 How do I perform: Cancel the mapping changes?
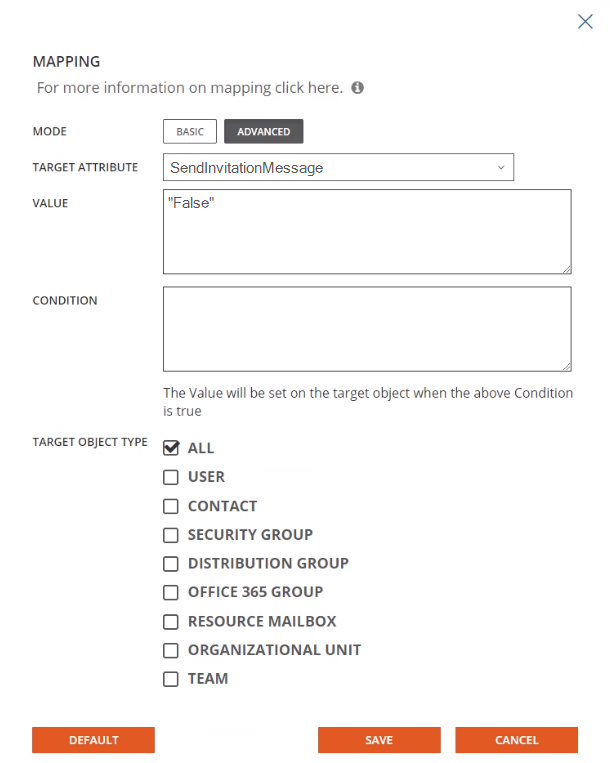516,740
